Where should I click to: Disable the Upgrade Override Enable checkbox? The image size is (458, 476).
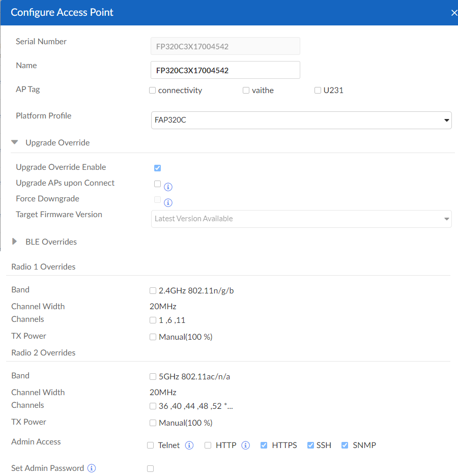(x=157, y=168)
